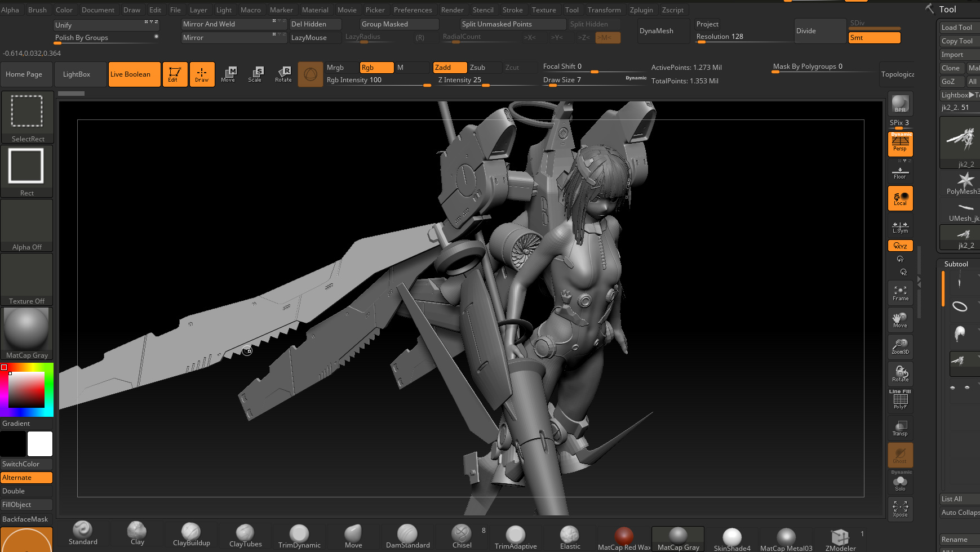Open the Zplugin menu

pyautogui.click(x=641, y=10)
